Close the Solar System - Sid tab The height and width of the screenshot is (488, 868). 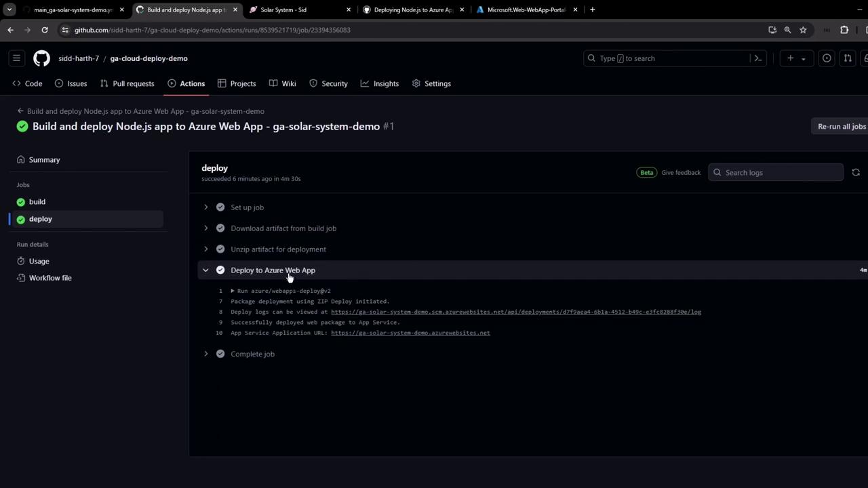point(349,9)
